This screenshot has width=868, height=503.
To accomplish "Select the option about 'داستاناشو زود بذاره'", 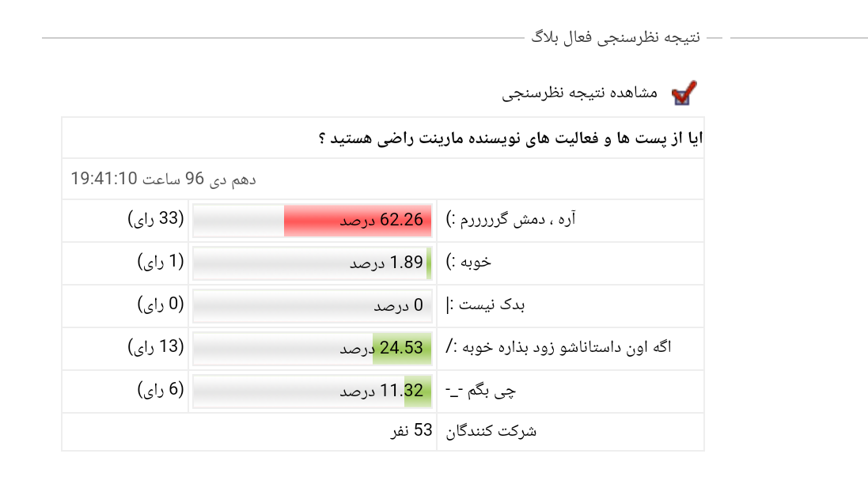I will (559, 347).
